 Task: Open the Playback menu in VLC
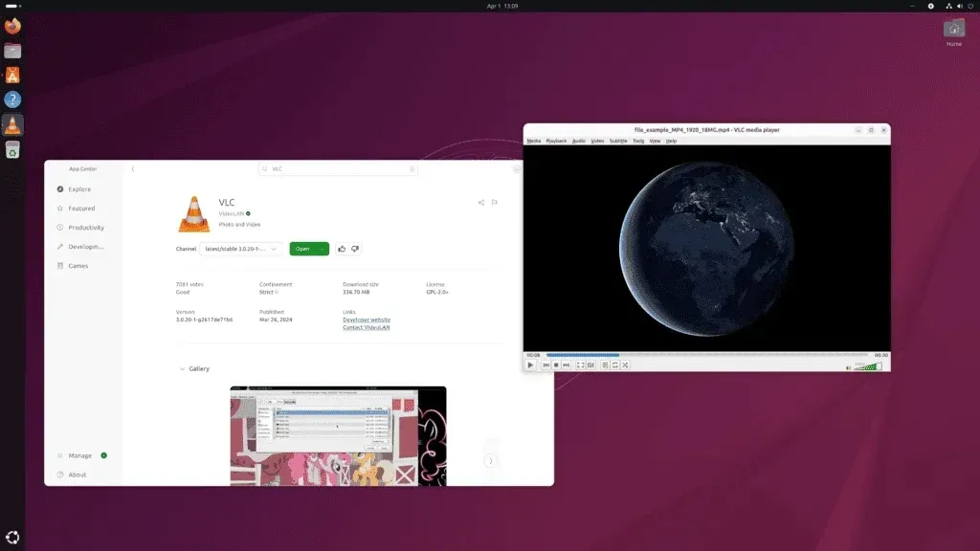click(556, 142)
